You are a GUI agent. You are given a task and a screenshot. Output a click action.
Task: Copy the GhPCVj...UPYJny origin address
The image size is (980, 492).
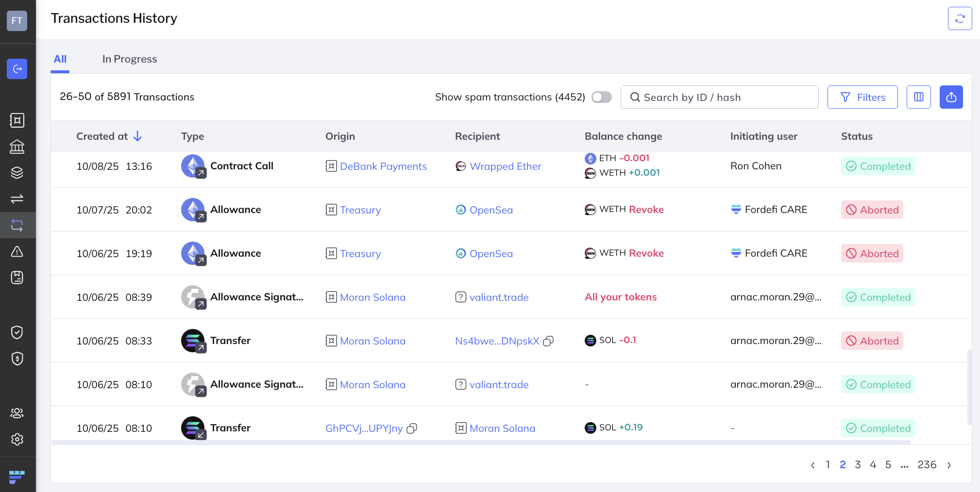(x=412, y=428)
